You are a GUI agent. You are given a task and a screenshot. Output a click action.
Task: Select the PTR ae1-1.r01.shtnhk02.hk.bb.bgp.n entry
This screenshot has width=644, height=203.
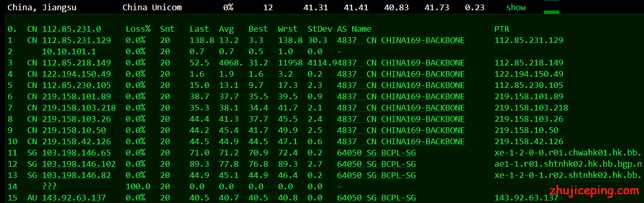[x=568, y=164]
